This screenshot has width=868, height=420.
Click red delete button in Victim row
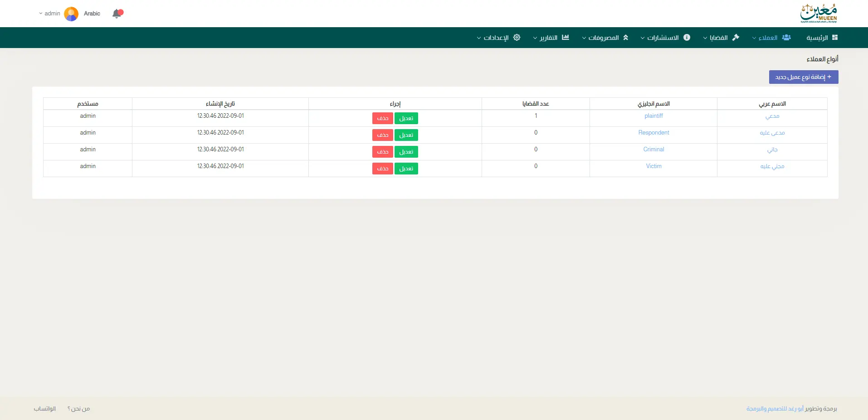pyautogui.click(x=382, y=169)
